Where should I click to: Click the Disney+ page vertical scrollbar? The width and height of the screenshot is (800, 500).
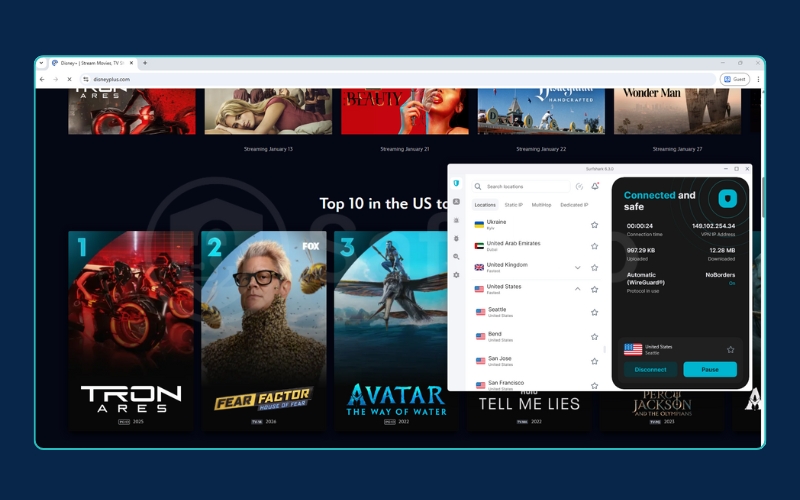(x=762, y=196)
